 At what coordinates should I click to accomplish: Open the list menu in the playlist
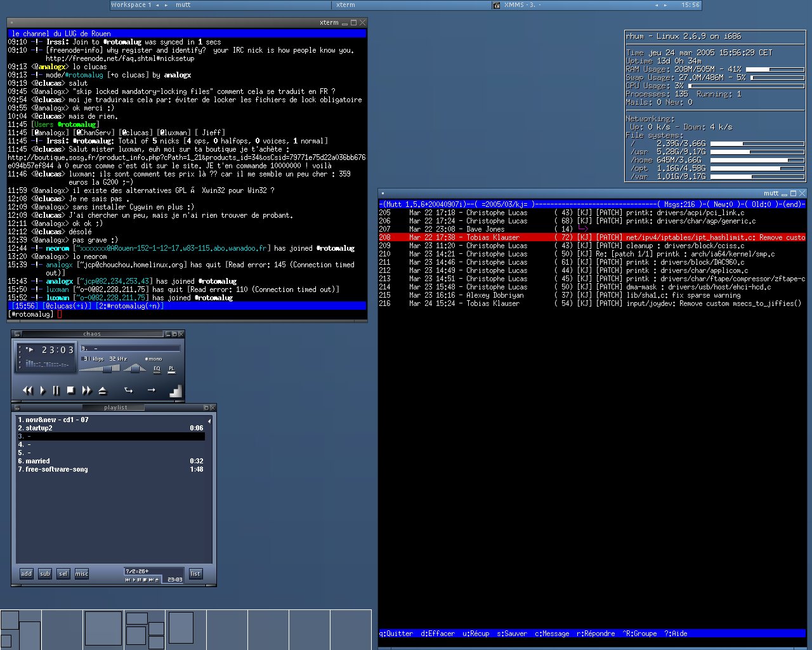[x=195, y=574]
